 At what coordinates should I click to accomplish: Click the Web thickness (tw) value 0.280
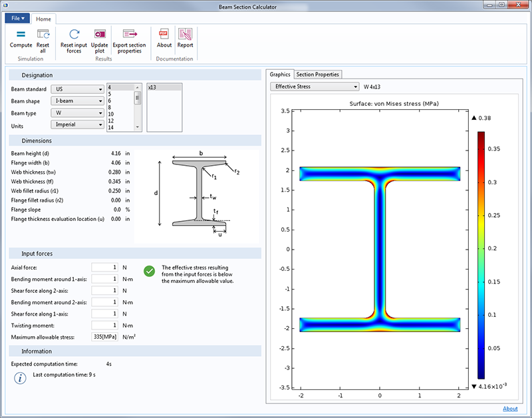point(114,172)
